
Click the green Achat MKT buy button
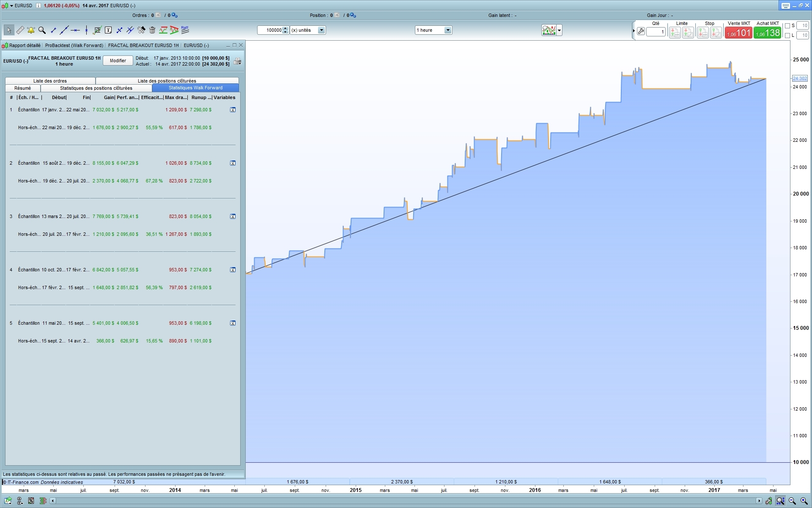point(767,33)
